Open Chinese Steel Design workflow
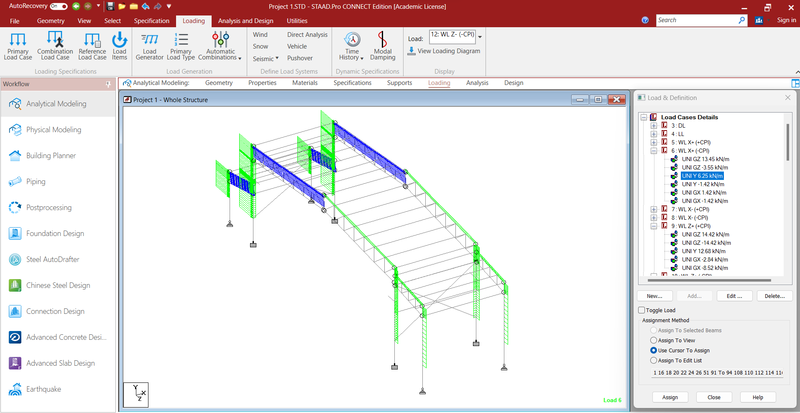Screen dimensions: 800x413 (x=58, y=286)
